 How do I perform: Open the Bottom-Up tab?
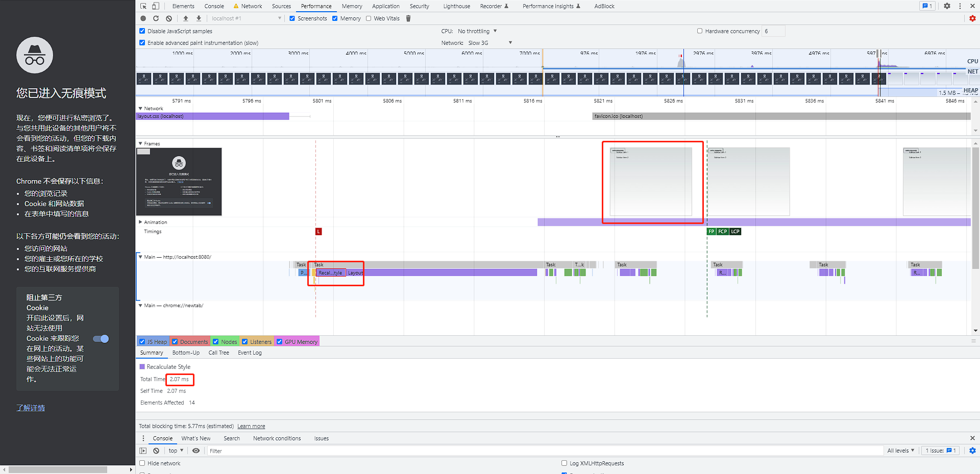click(x=186, y=352)
